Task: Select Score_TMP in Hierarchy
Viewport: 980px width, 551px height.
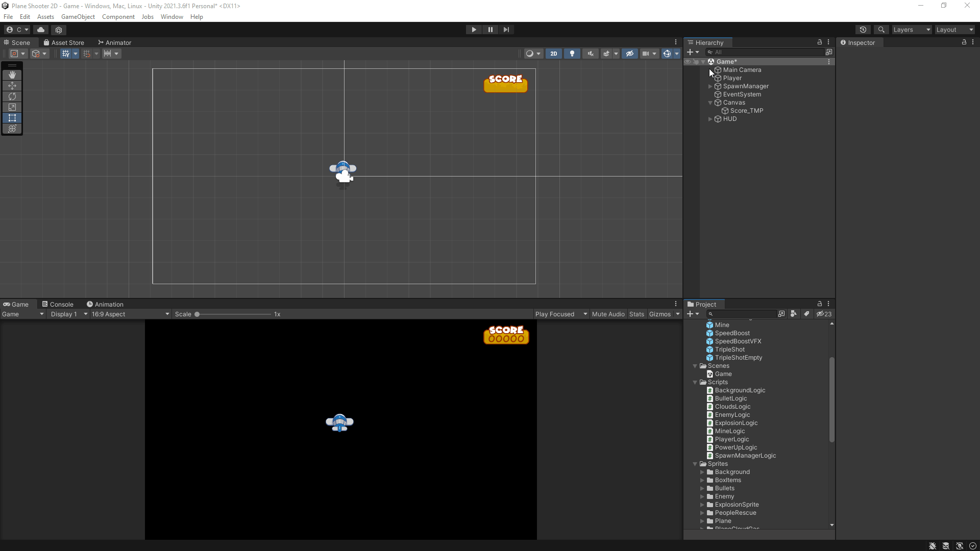Action: click(x=746, y=111)
